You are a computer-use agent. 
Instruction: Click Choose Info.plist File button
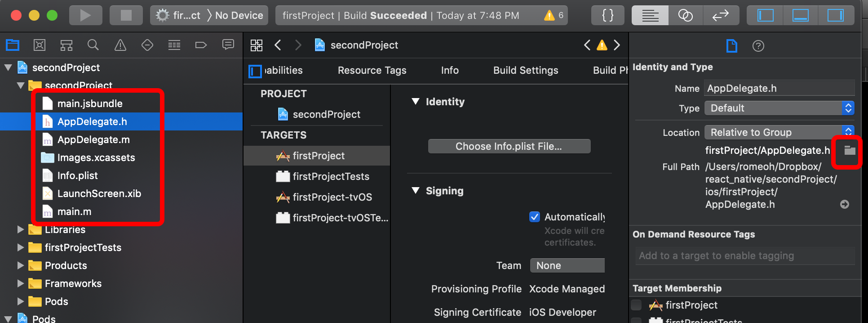[509, 146]
